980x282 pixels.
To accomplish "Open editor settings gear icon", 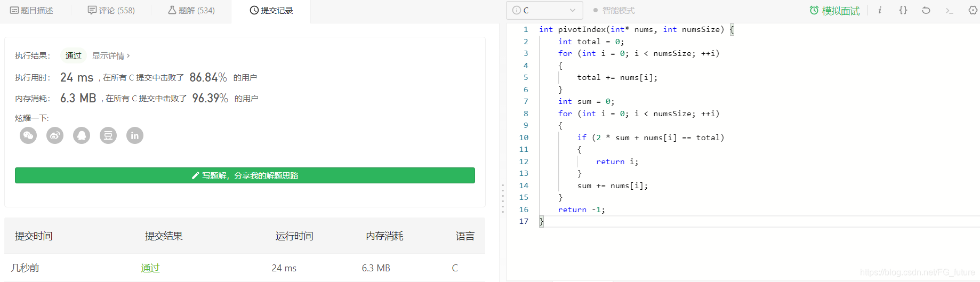I will 973,10.
